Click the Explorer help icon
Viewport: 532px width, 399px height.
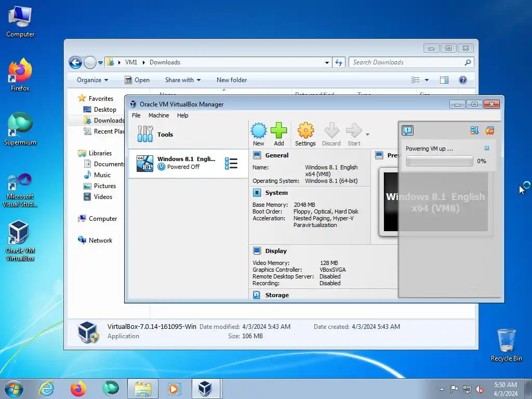(x=463, y=80)
